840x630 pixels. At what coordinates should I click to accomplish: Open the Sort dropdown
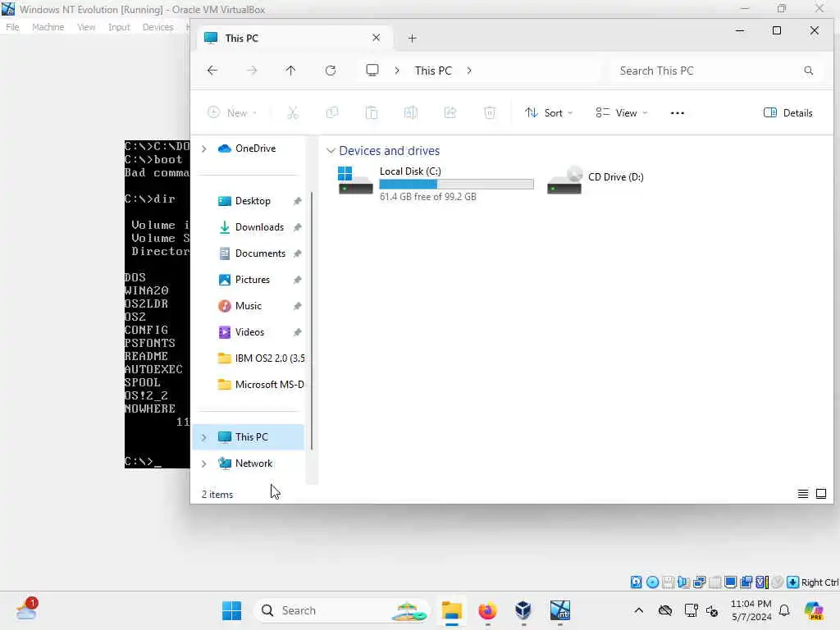pos(549,112)
